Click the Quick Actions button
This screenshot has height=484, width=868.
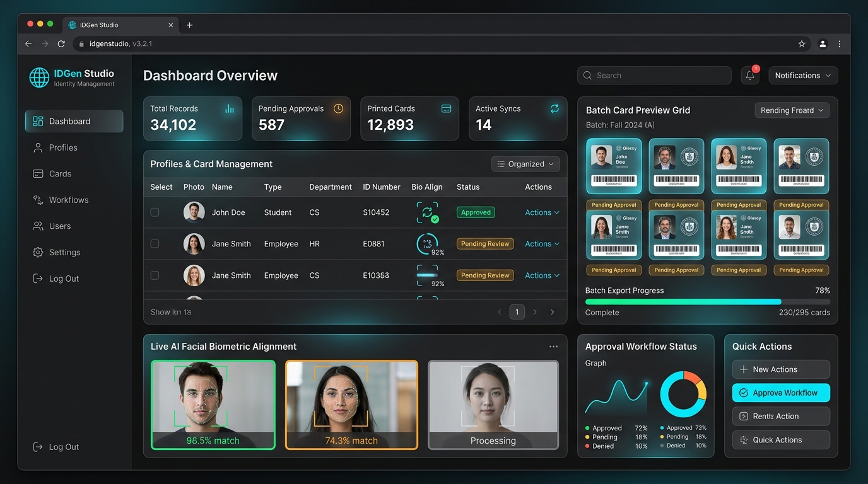781,440
